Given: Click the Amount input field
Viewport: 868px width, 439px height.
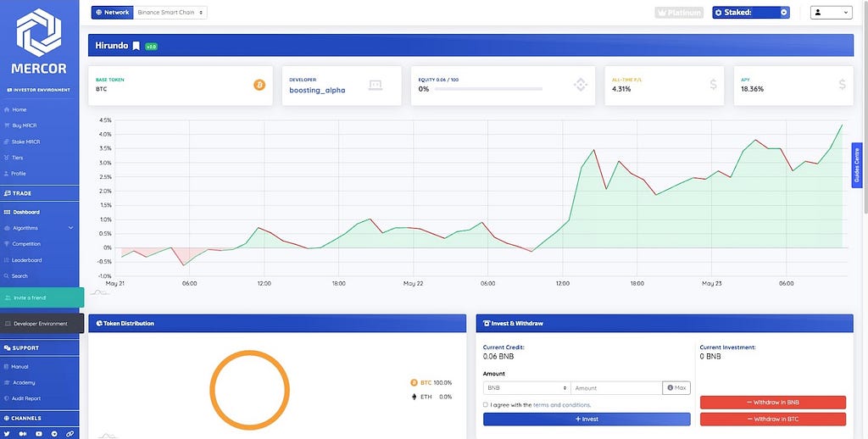Looking at the screenshot, I should 616,388.
